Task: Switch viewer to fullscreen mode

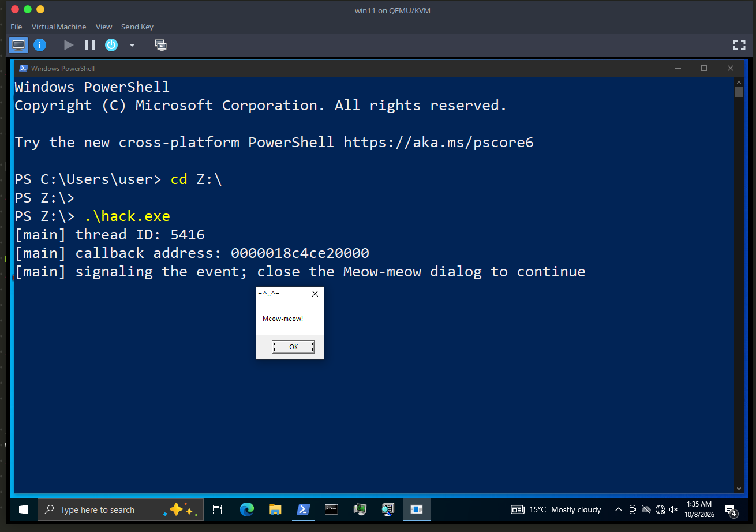Action: click(x=739, y=44)
